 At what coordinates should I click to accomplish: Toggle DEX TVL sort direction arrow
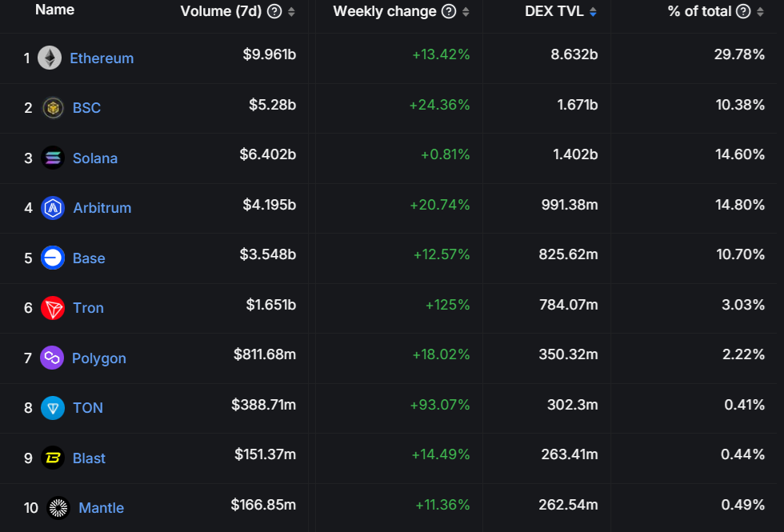pyautogui.click(x=593, y=12)
